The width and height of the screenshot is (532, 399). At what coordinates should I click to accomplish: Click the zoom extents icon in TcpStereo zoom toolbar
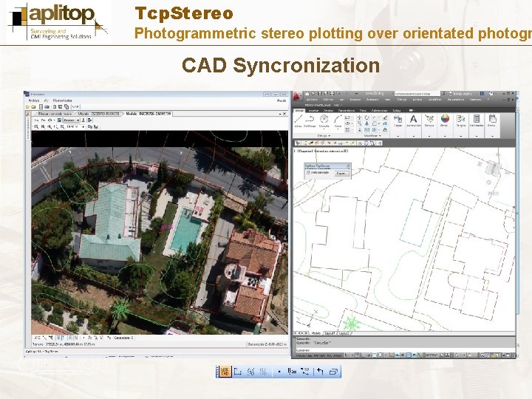[62, 126]
